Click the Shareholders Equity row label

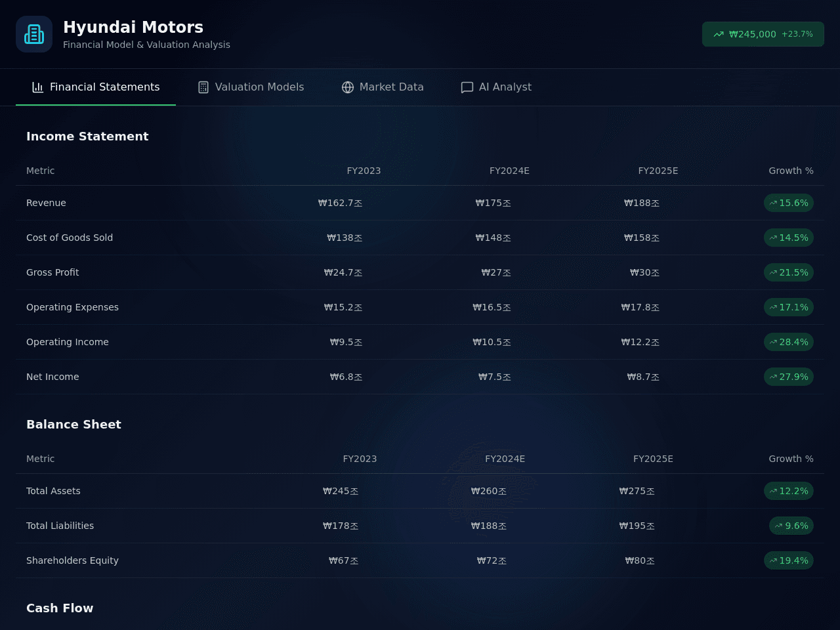pos(72,560)
